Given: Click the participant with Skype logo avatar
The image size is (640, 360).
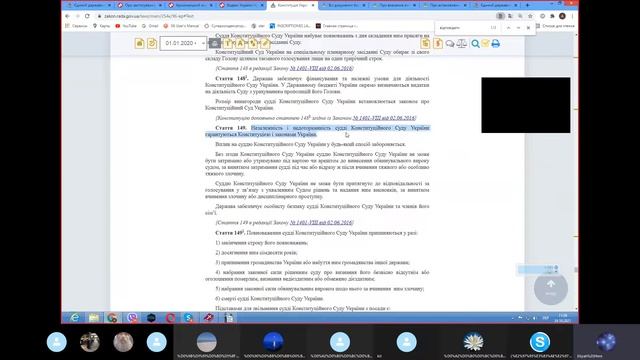Looking at the screenshot, I should click(540, 342).
